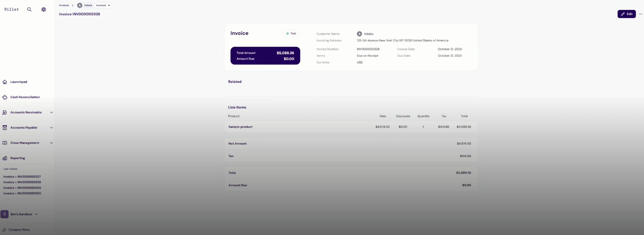
Task: Open the Invoices breadcrumb dropdown
Action: point(103,5)
